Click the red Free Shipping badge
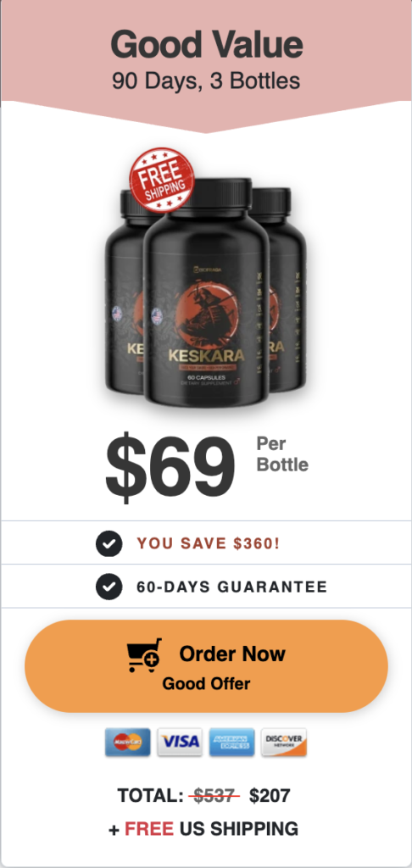The height and width of the screenshot is (868, 412). 161,180
